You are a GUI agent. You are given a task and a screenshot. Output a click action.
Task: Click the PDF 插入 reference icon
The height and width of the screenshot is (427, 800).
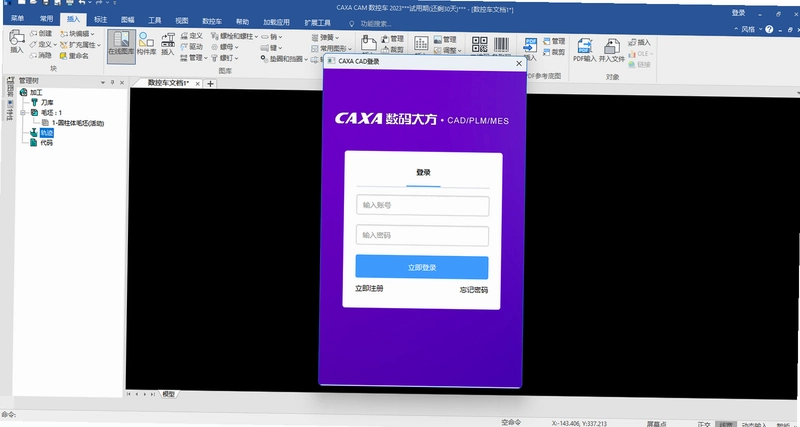click(530, 45)
